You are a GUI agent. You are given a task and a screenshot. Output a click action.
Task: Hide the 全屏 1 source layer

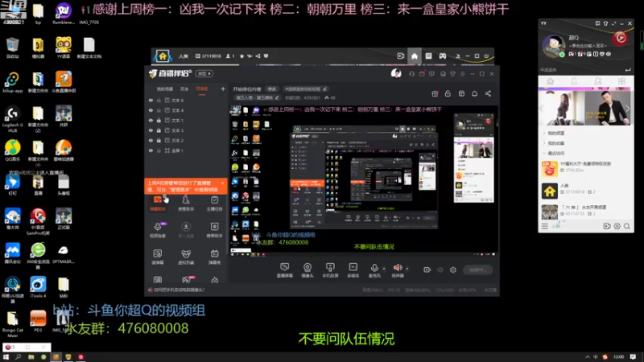coord(151,150)
